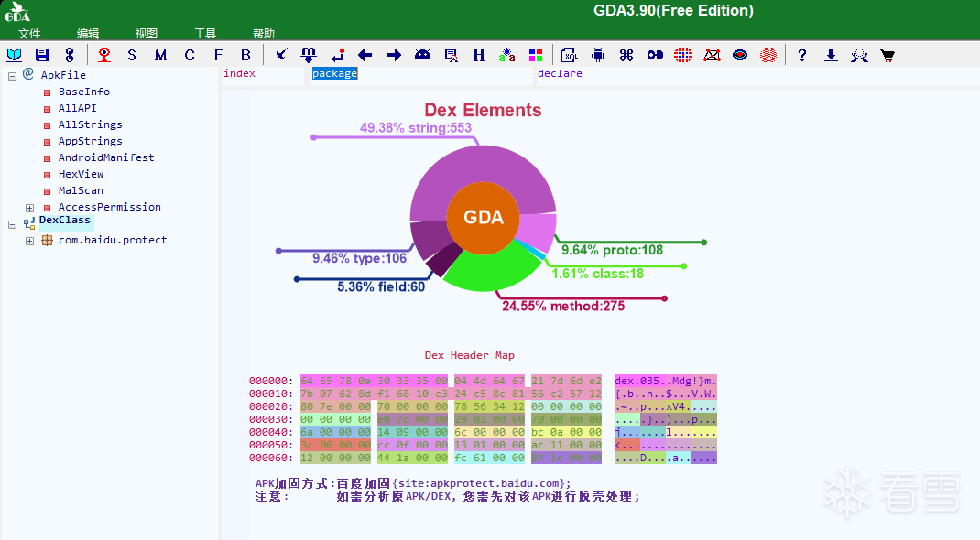Open HexView tree item
This screenshot has height=540, width=980.
point(81,174)
